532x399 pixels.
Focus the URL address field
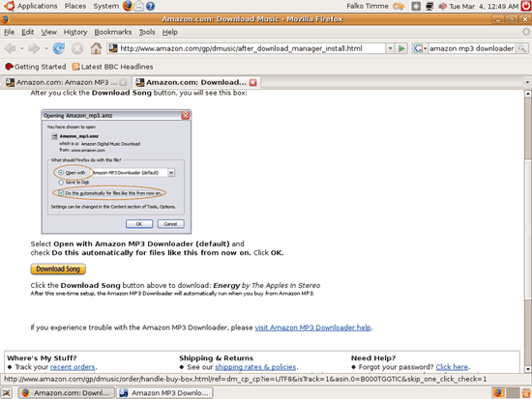click(251, 48)
